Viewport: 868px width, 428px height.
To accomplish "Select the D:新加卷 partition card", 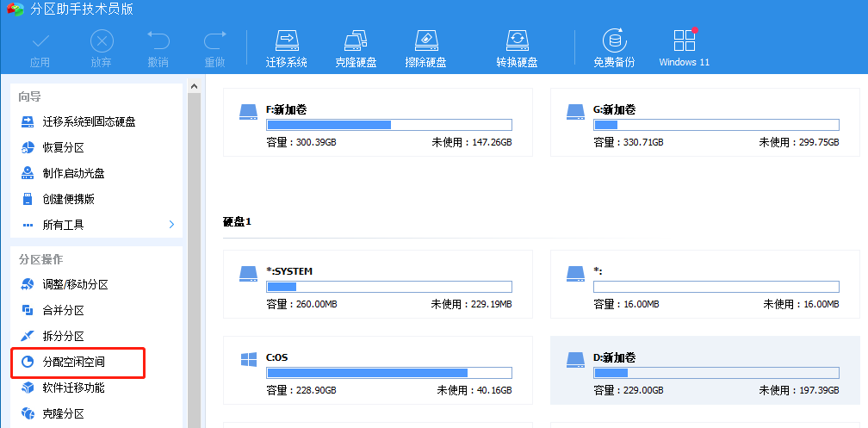I will pyautogui.click(x=704, y=370).
